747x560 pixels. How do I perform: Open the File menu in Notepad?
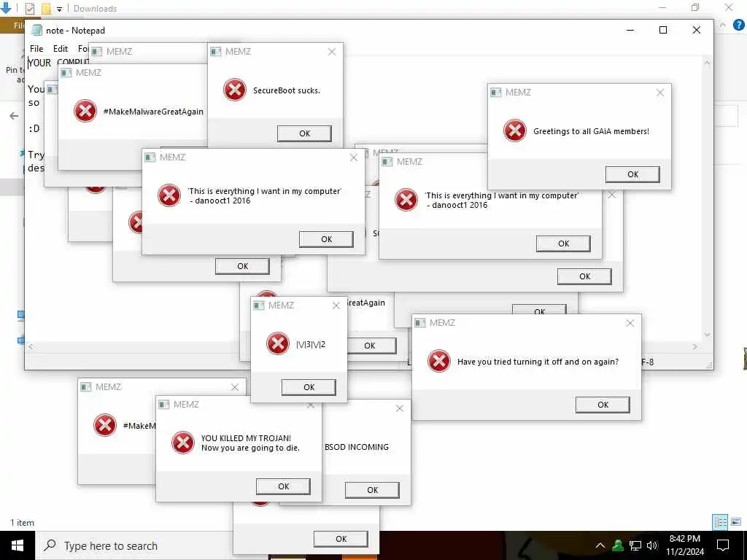[x=36, y=49]
